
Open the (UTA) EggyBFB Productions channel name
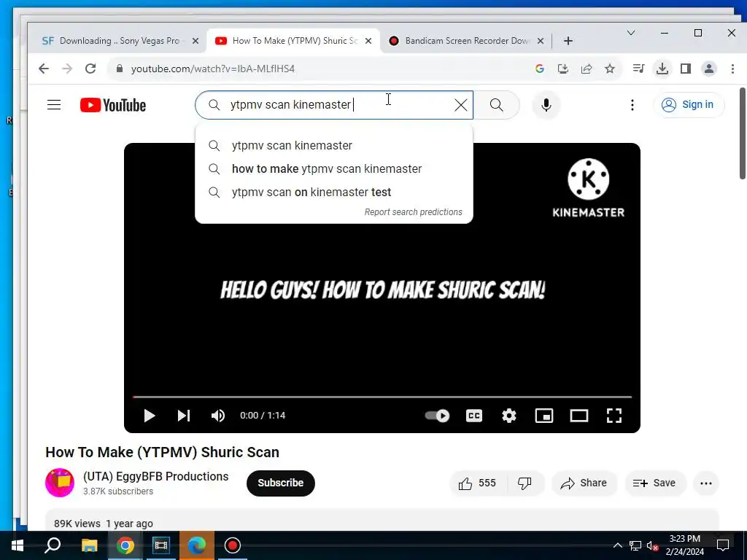(x=156, y=476)
